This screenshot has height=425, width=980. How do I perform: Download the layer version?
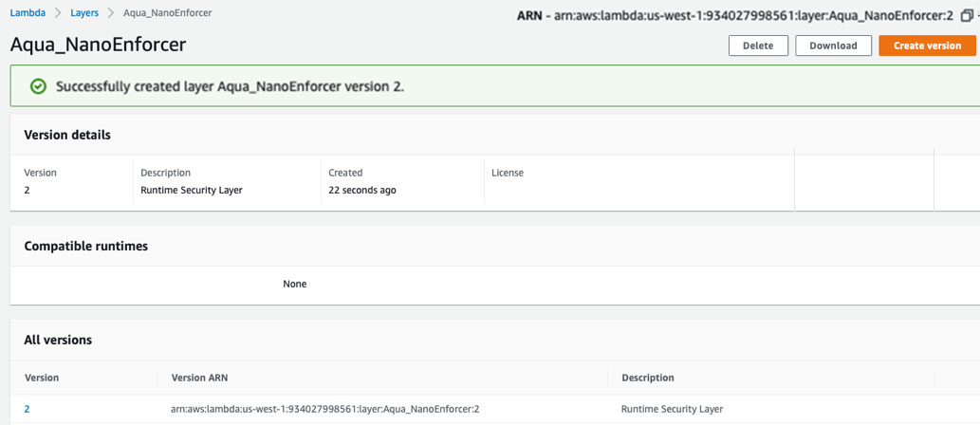pyautogui.click(x=833, y=46)
